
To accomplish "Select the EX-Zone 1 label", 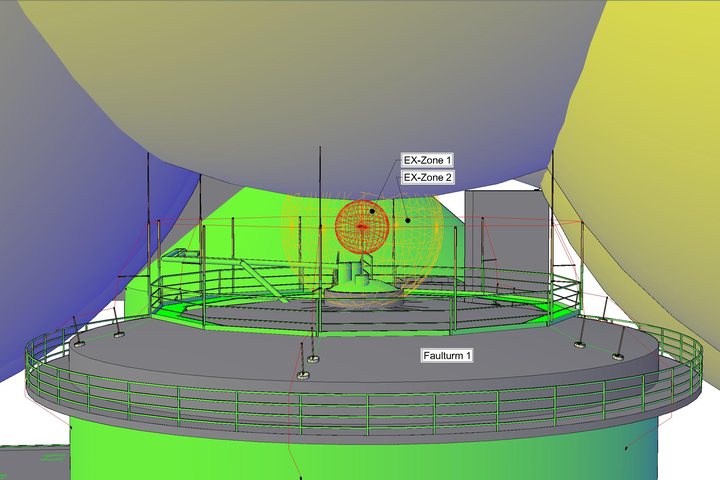I will coord(427,160).
